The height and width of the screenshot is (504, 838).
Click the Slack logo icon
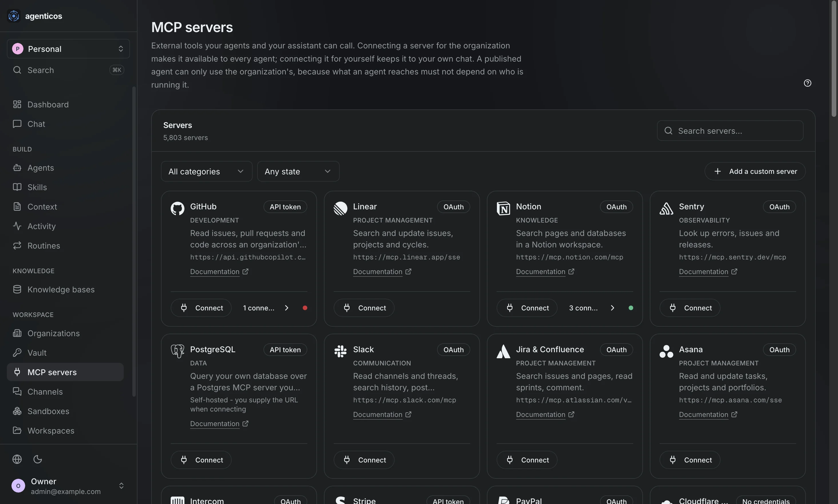(x=340, y=351)
